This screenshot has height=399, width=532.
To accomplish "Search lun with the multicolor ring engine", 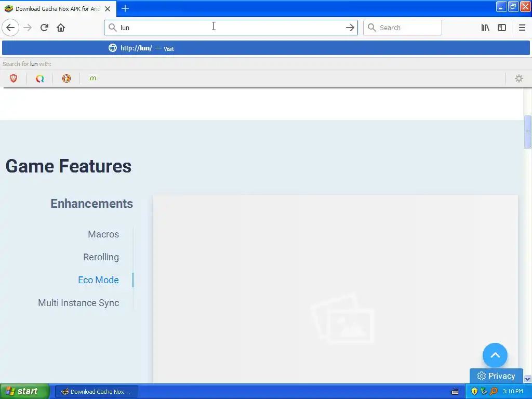I will 39,78.
